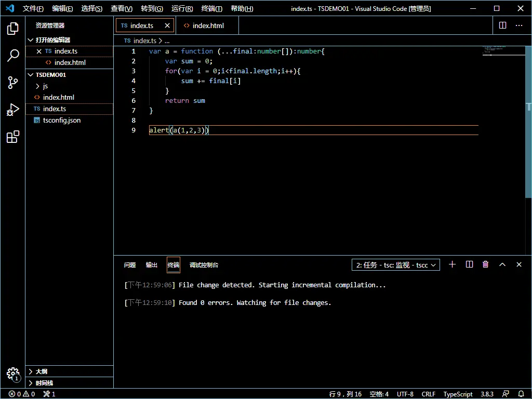
Task: Open the editor More Actions menu
Action: (519, 25)
